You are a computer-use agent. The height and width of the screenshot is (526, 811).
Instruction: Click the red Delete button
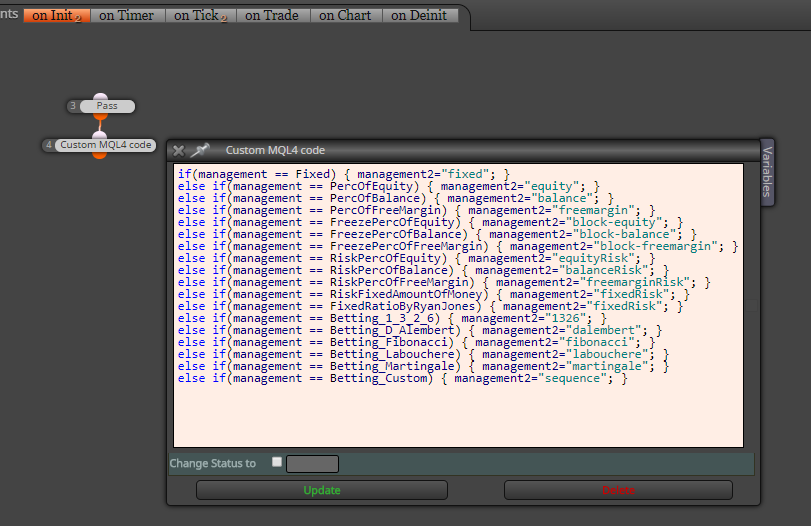pos(618,490)
